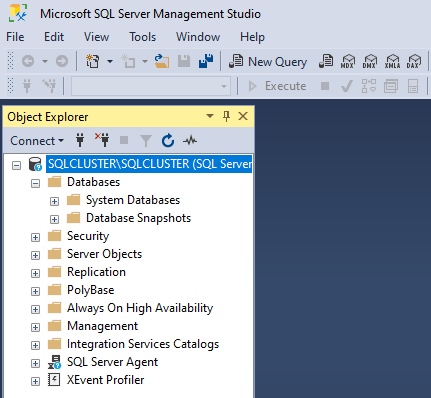Open the DMX Query icon

point(370,62)
